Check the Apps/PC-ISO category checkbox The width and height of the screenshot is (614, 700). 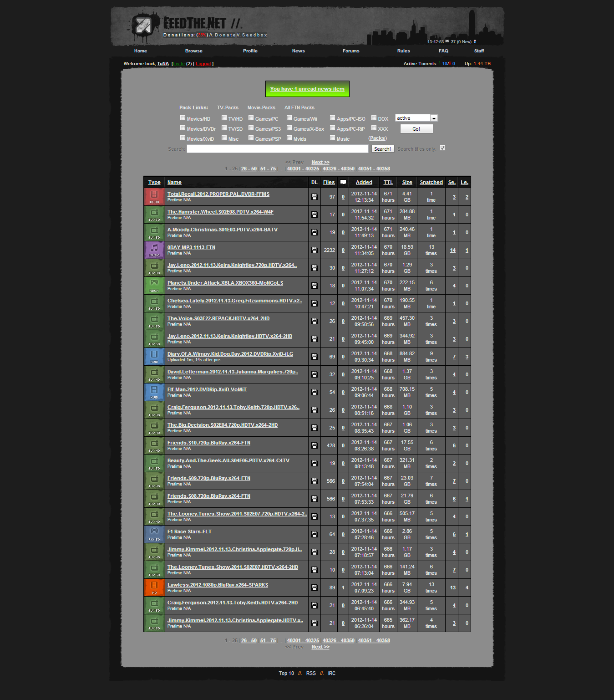(332, 118)
